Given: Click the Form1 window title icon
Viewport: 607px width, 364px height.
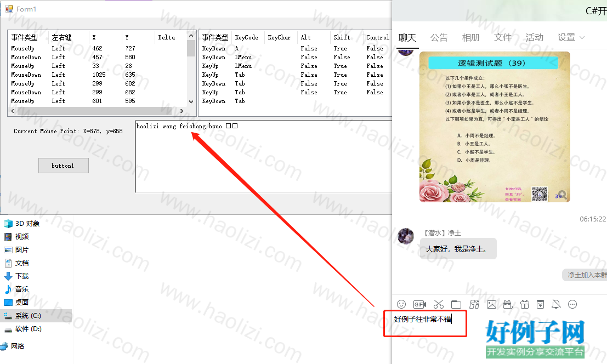Looking at the screenshot, I should 9,9.
